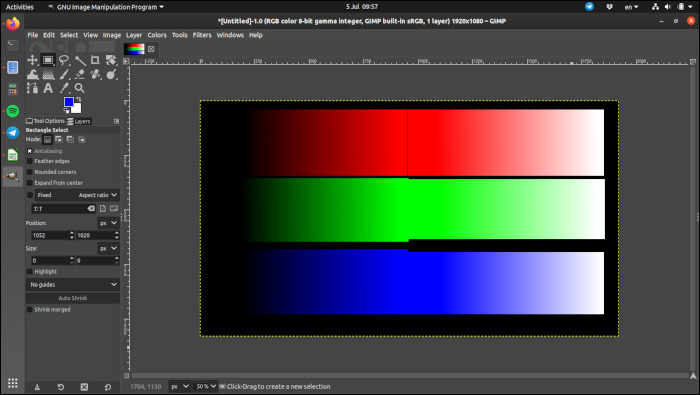Open image menu button at ruler corner
Viewport: 700px width, 395px height.
[126, 61]
